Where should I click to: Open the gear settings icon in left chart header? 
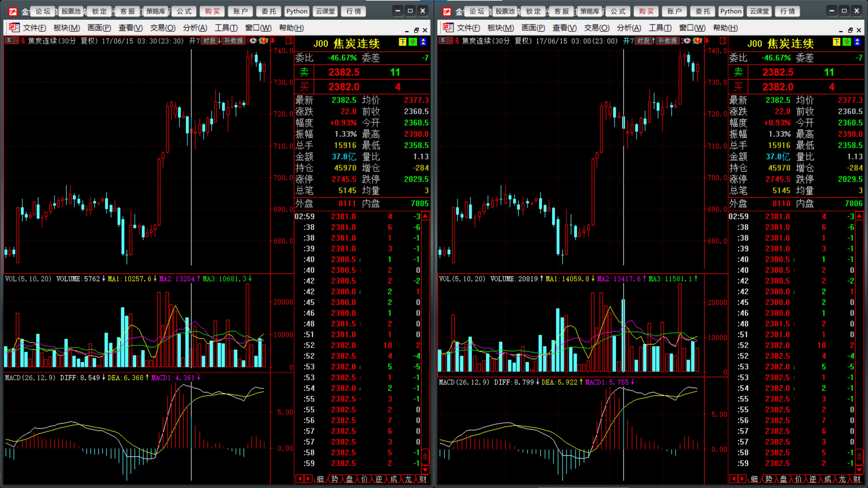tap(253, 41)
